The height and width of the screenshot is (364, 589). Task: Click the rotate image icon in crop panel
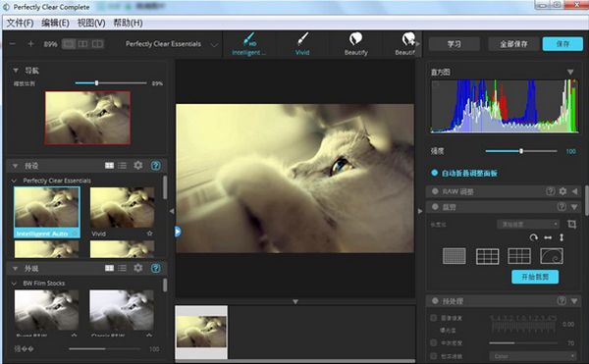coord(533,237)
